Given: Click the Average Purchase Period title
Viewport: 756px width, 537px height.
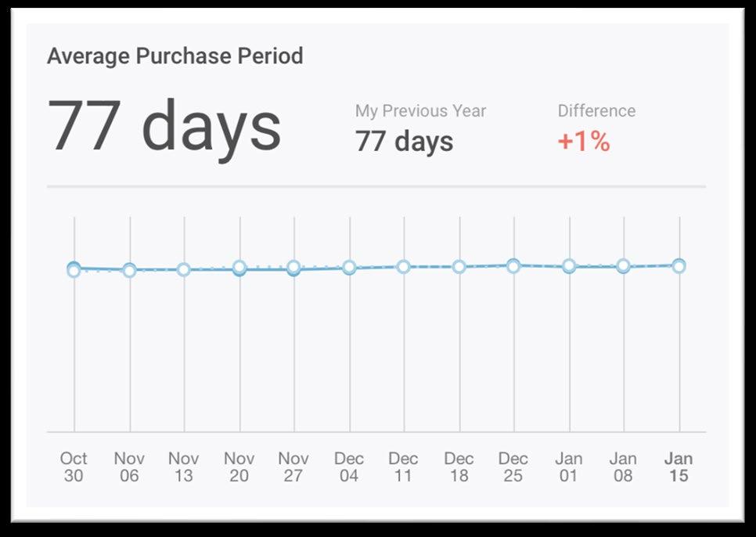Looking at the screenshot, I should coord(175,56).
